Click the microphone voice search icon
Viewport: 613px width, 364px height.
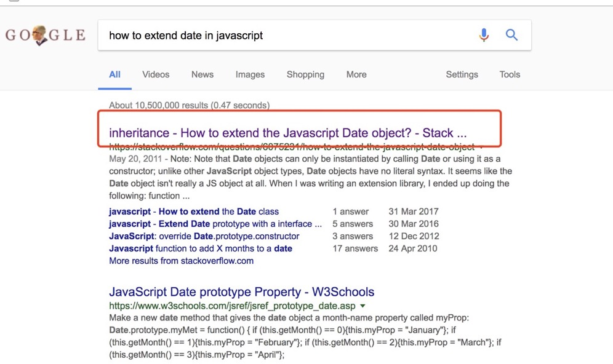pyautogui.click(x=484, y=36)
